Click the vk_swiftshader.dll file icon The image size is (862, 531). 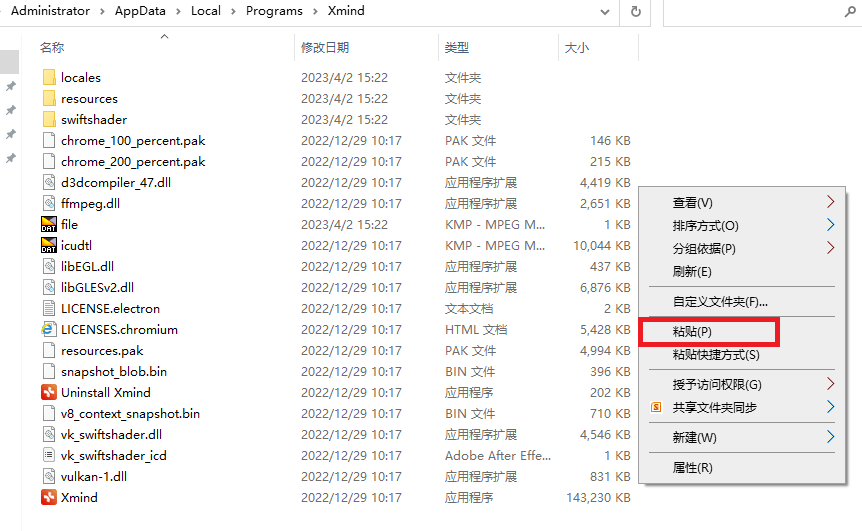pos(49,434)
